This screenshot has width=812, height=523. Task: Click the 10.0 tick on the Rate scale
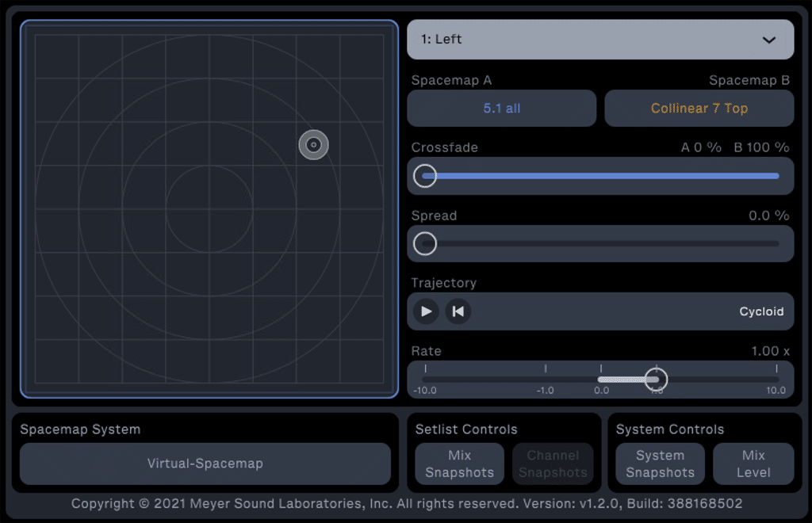click(776, 370)
